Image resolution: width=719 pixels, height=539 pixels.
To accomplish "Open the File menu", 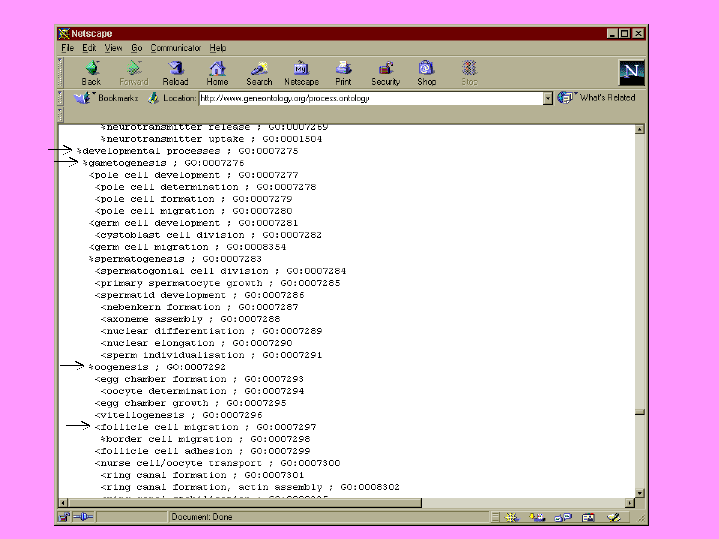I will [x=67, y=48].
